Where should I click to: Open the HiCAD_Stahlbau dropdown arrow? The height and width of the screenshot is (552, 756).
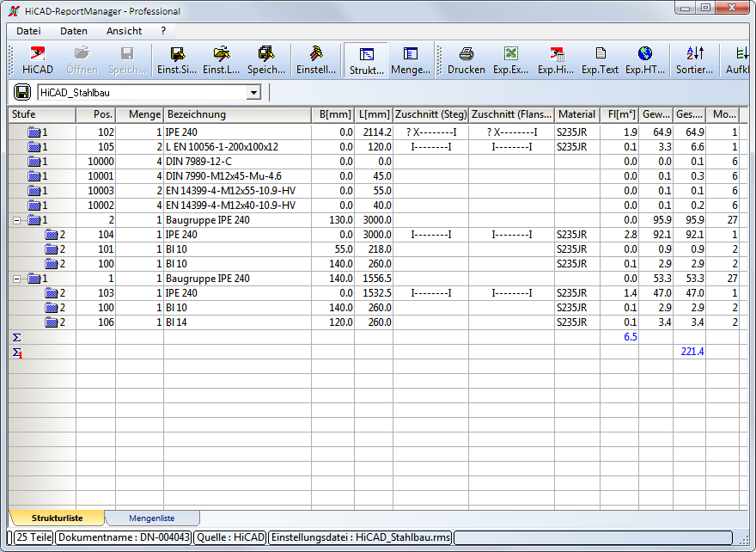253,93
